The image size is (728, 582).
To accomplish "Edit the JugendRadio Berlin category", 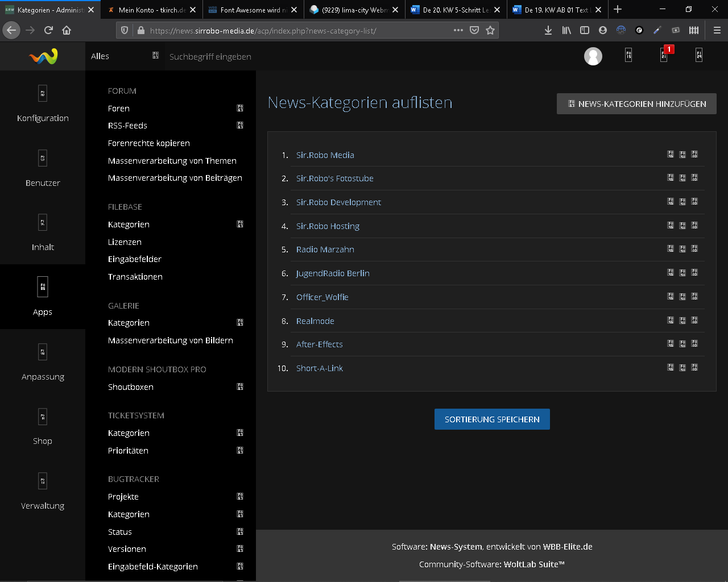I will click(682, 273).
